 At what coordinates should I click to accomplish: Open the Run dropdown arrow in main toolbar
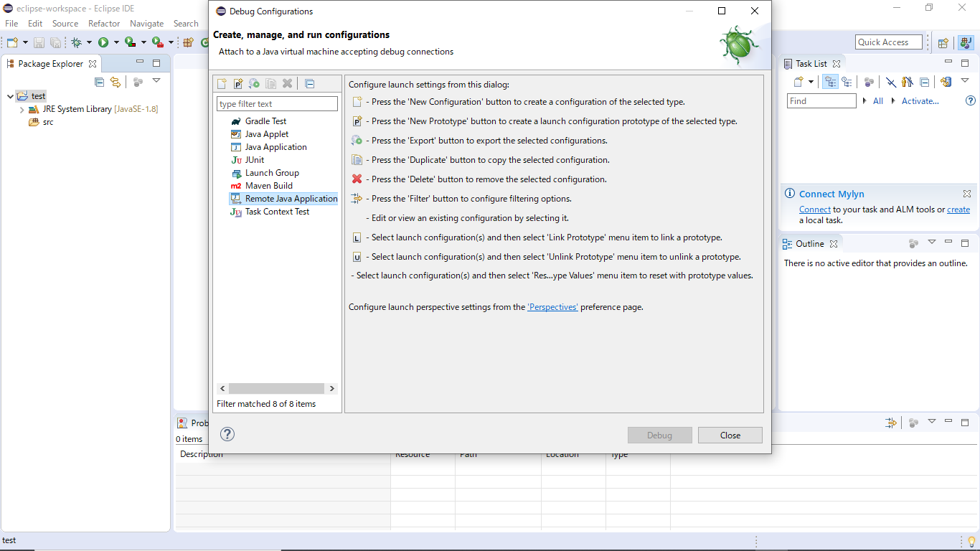[116, 43]
